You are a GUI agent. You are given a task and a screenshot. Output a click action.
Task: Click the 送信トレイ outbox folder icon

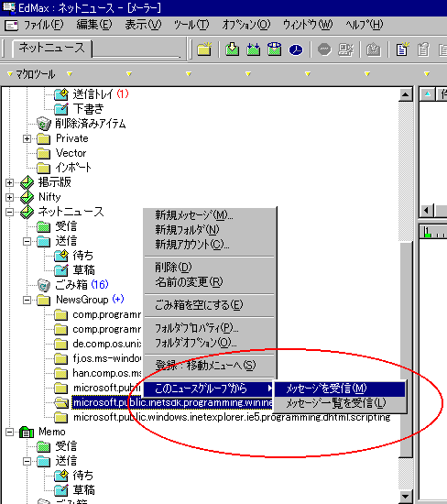pyautogui.click(x=61, y=94)
